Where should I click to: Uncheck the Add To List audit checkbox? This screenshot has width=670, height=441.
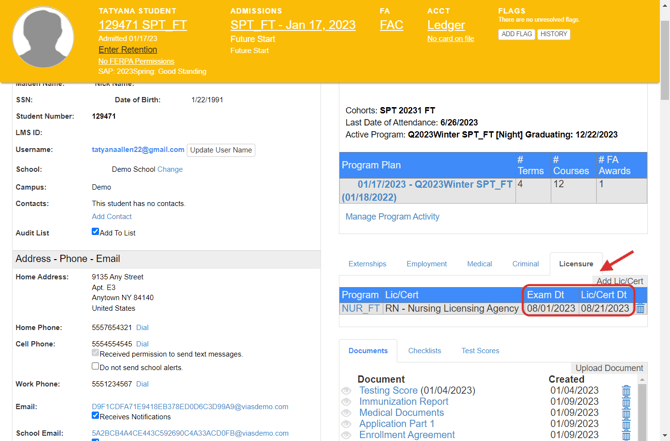tap(96, 231)
